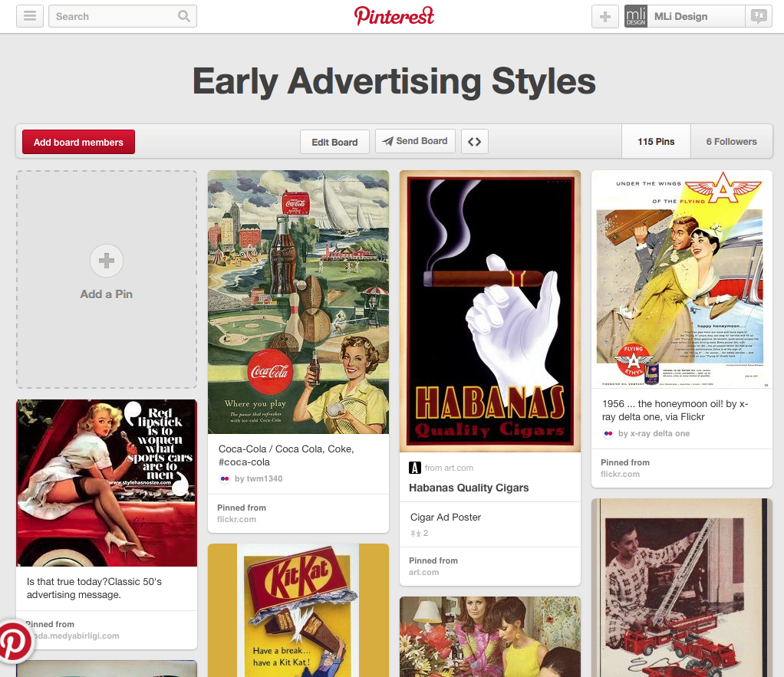Click art.com source under Cigar Ad Poster
The image size is (784, 677).
tap(424, 573)
